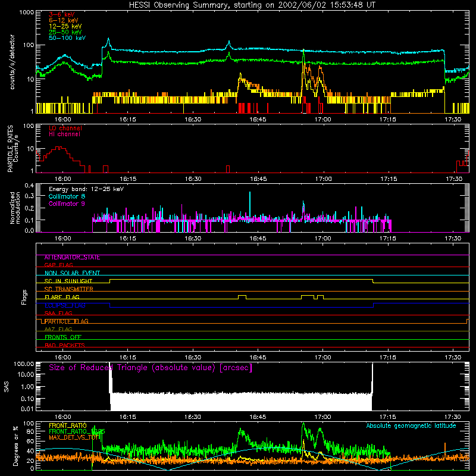
Task: Click the 1000 tick on the counts axis
Action: coord(27,12)
